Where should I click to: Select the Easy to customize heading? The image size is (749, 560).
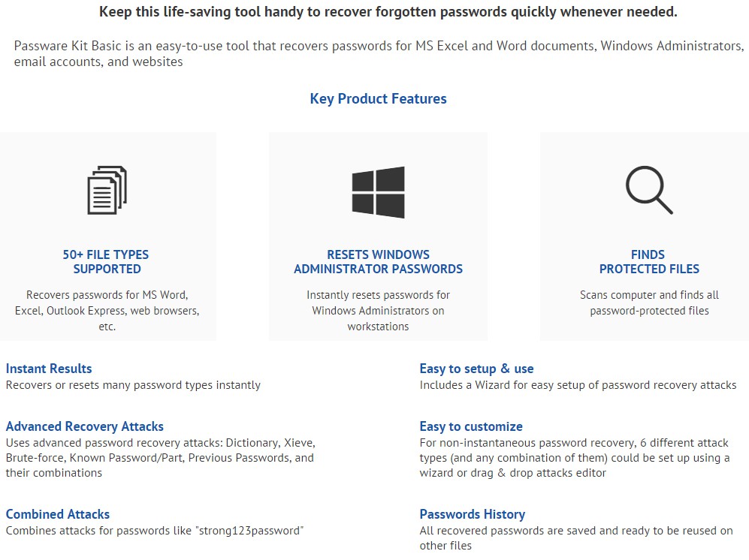coord(471,426)
